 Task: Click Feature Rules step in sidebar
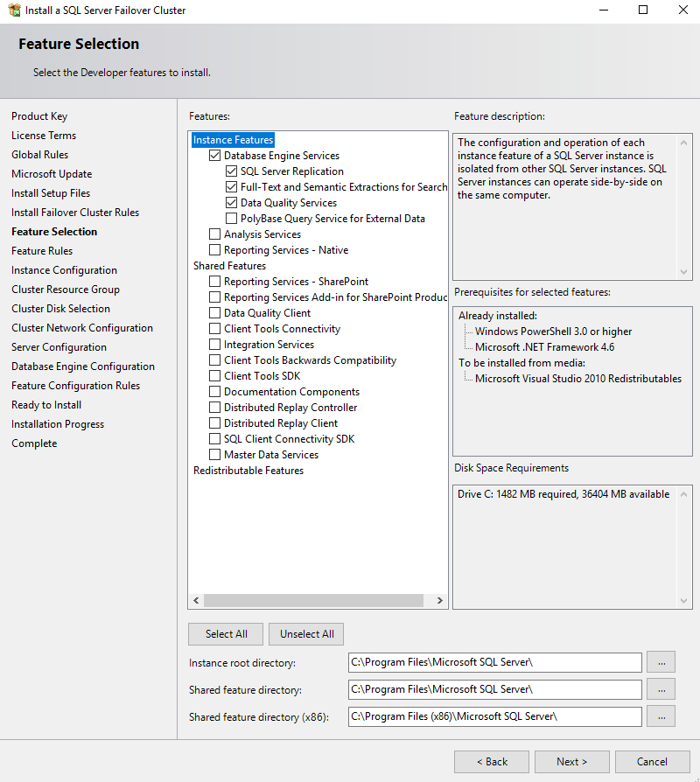42,251
